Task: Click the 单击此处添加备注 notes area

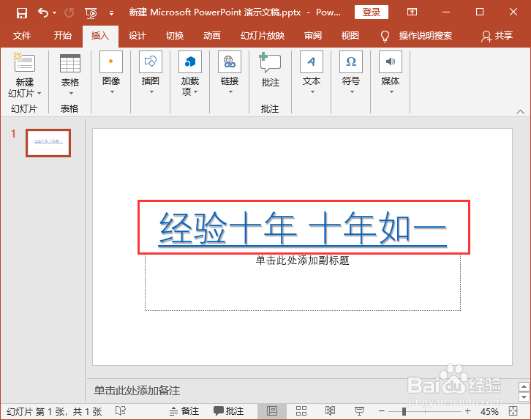Action: [138, 391]
